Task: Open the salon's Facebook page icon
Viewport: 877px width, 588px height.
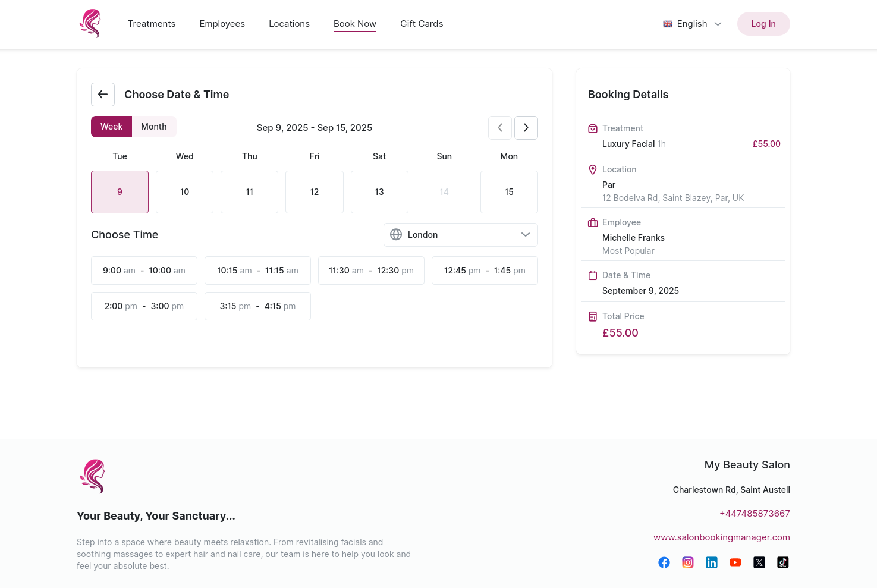Action: point(664,562)
